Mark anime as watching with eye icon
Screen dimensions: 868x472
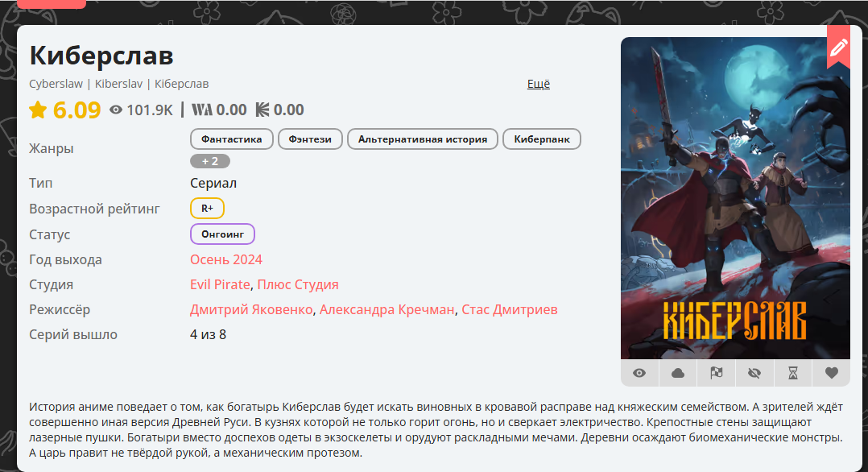pyautogui.click(x=639, y=374)
